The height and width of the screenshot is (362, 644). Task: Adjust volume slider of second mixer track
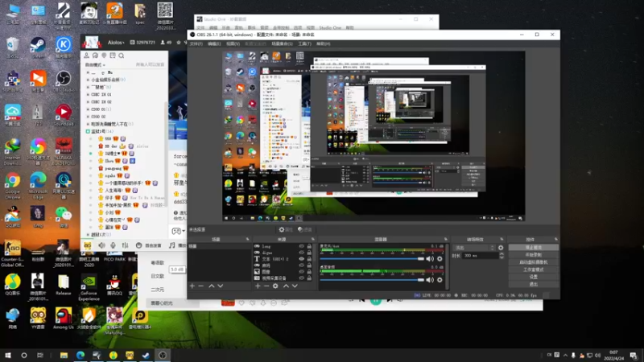pos(372,279)
